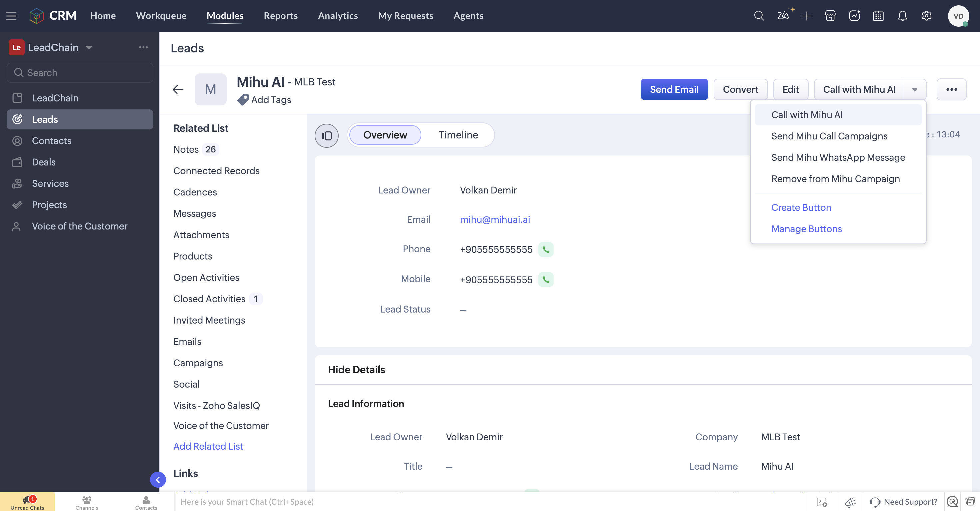Click the Create Button link

point(801,207)
